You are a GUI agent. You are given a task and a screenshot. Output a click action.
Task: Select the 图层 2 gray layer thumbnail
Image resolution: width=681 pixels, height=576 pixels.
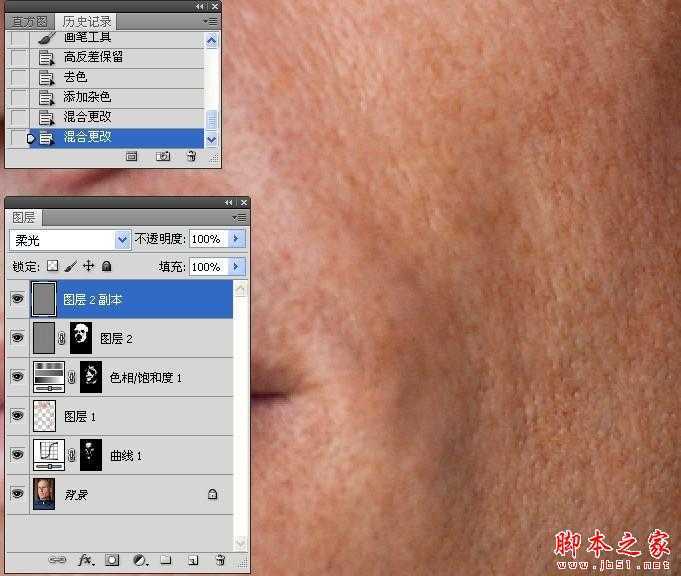coord(44,338)
